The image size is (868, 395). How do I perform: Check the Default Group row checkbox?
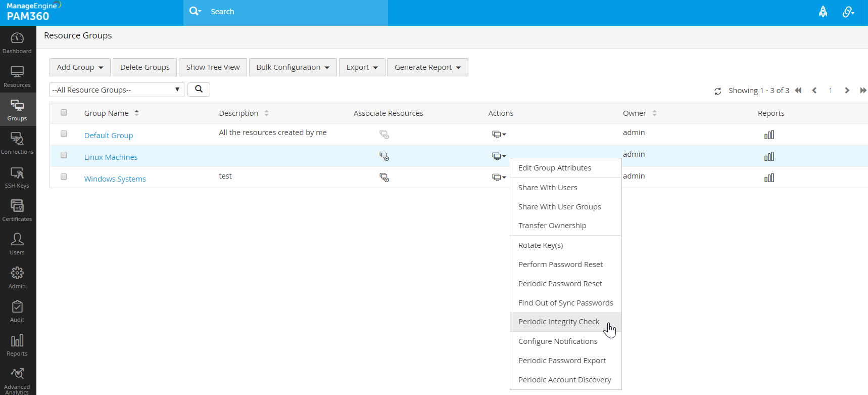64,134
